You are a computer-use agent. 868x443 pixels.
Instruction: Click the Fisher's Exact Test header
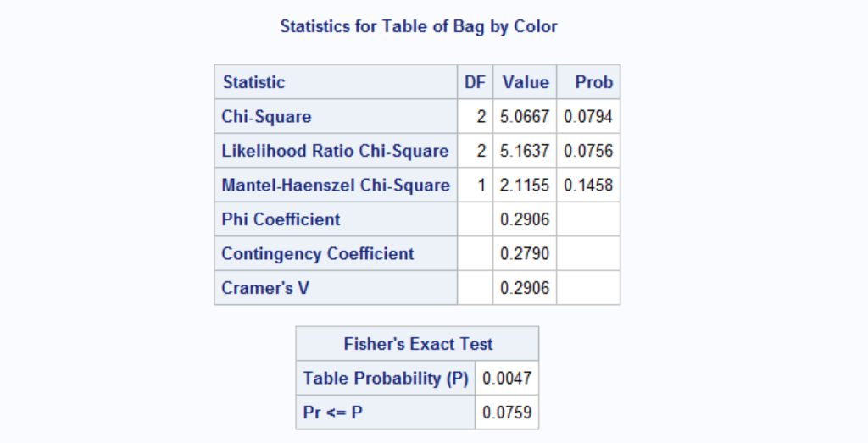(x=418, y=344)
